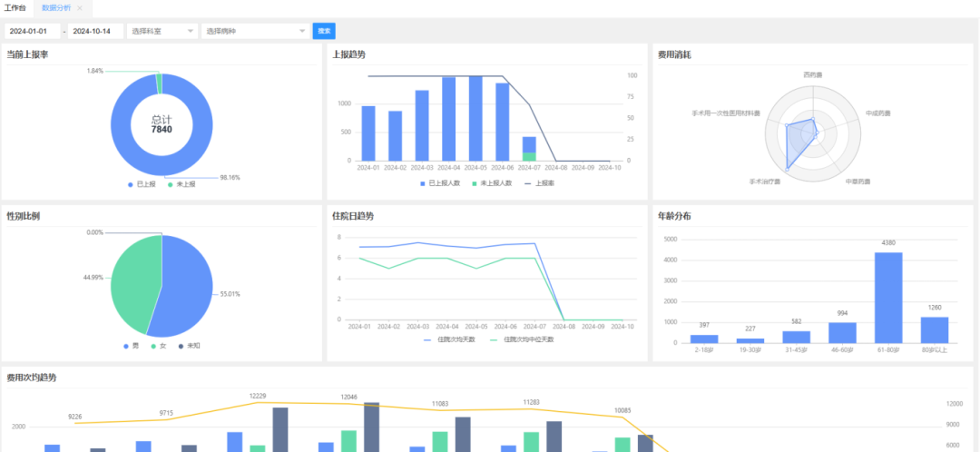Click the 搜索 button
The height and width of the screenshot is (452, 980).
tap(324, 31)
